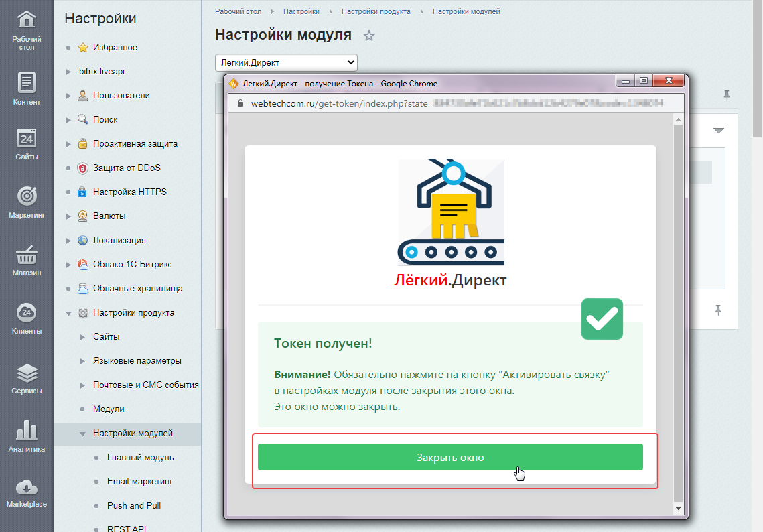Click the padlock icon in popup address bar
The height and width of the screenshot is (532, 763).
[240, 103]
